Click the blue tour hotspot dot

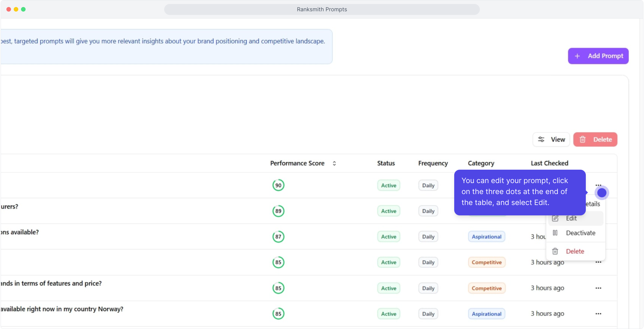point(602,193)
